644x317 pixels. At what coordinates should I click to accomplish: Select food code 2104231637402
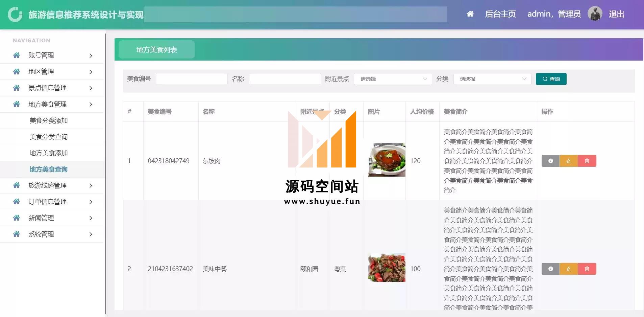pos(170,269)
